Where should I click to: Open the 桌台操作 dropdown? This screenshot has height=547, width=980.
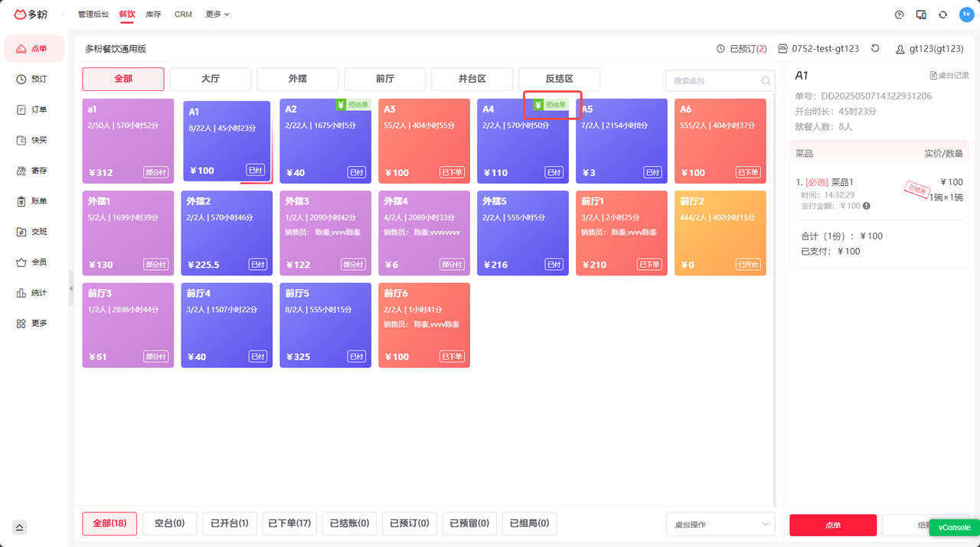click(x=720, y=524)
